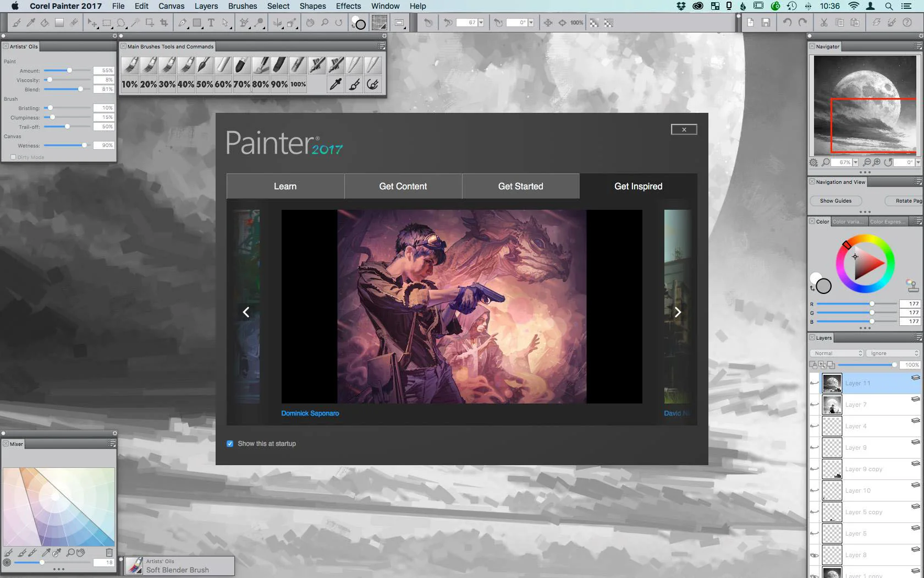The width and height of the screenshot is (924, 578).
Task: Open the paper selector swatch
Action: [x=379, y=23]
